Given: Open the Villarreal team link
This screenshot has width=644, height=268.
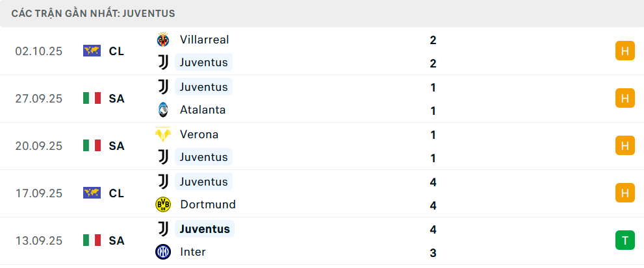Looking at the screenshot, I should coord(204,40).
